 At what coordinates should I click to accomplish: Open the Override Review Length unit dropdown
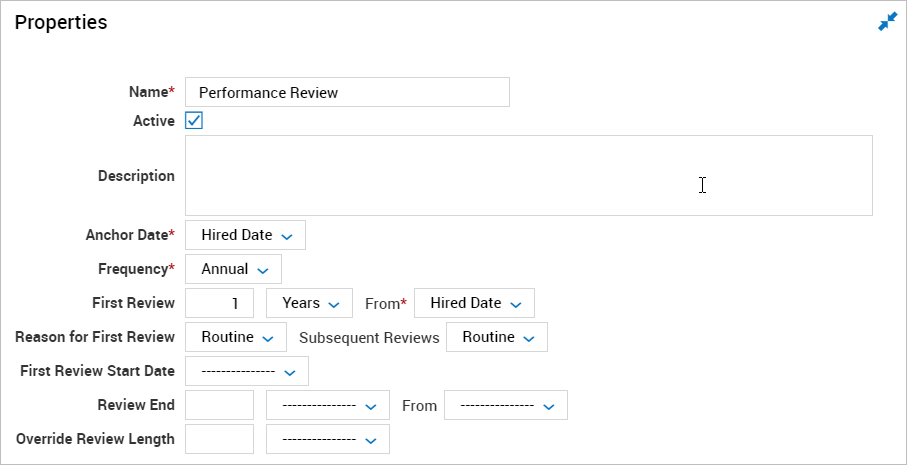coord(328,440)
